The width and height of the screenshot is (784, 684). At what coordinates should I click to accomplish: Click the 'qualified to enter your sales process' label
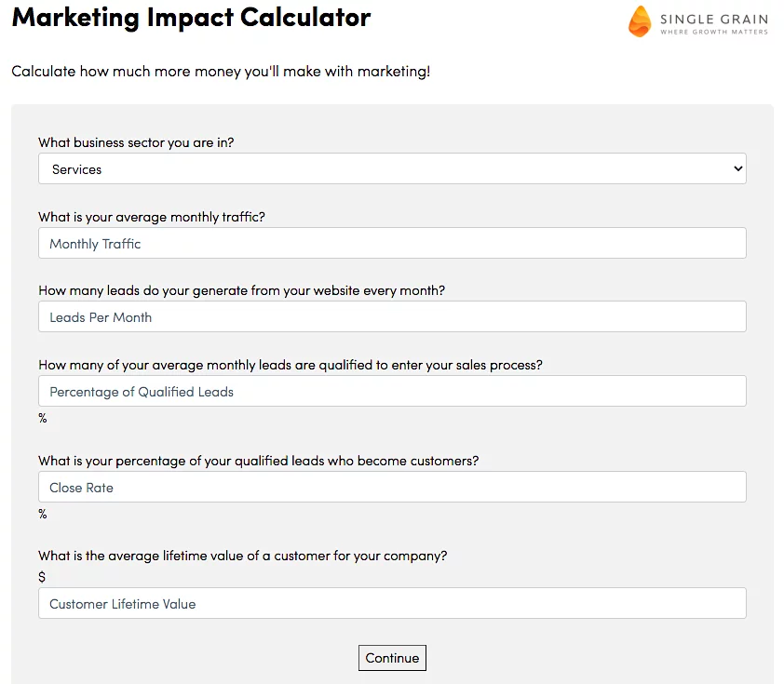tap(291, 365)
